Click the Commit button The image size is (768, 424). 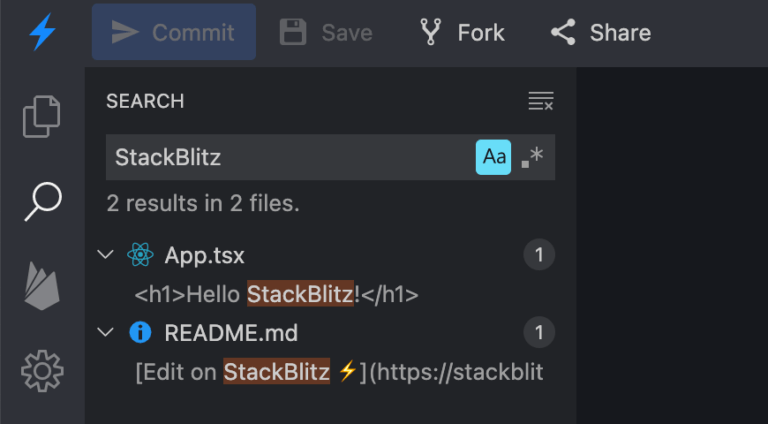click(x=174, y=32)
